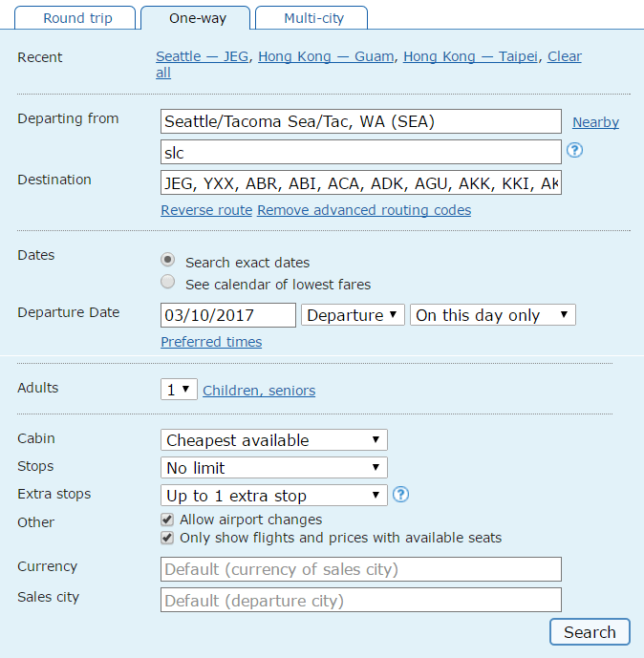Click help icon next to Extra stops
Viewport: 644px width, 658px height.
[401, 495]
